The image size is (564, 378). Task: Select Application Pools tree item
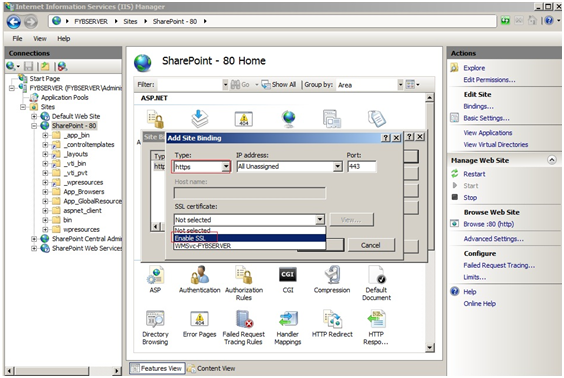click(x=64, y=97)
